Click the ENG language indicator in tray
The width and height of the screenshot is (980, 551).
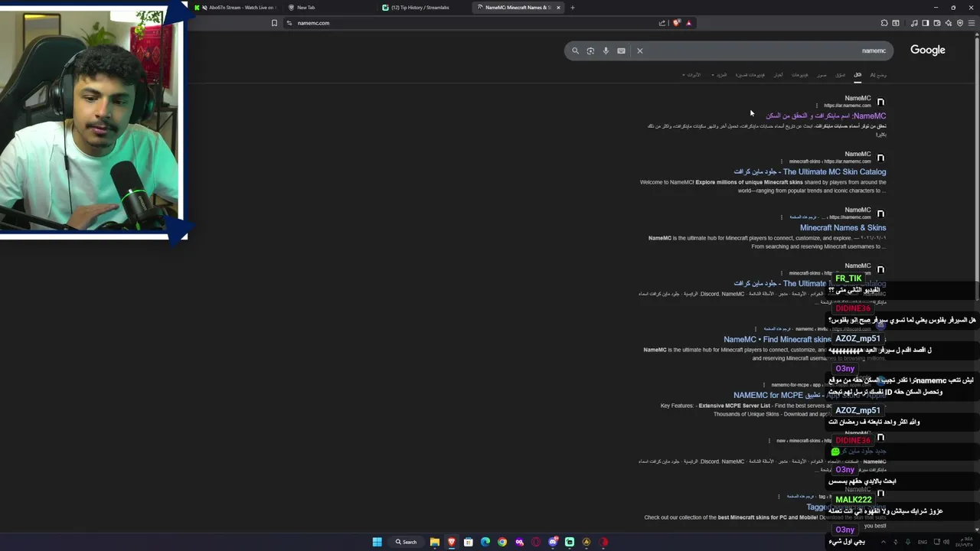point(922,542)
